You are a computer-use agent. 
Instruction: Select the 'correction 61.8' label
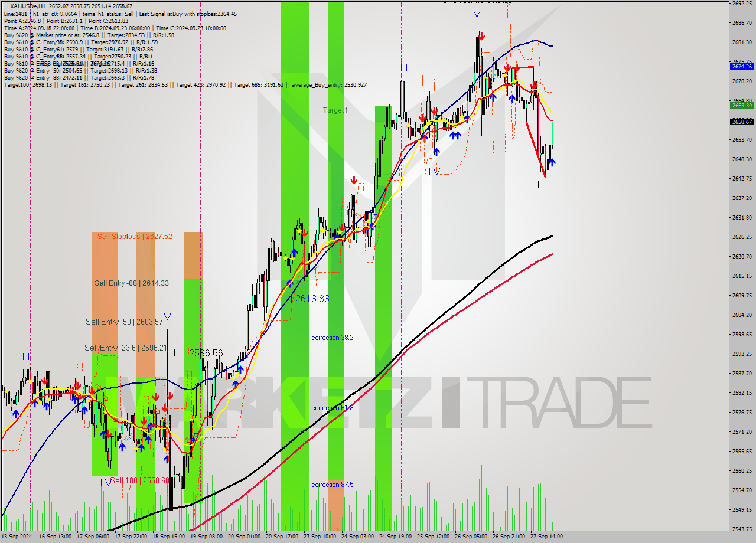pos(333,408)
